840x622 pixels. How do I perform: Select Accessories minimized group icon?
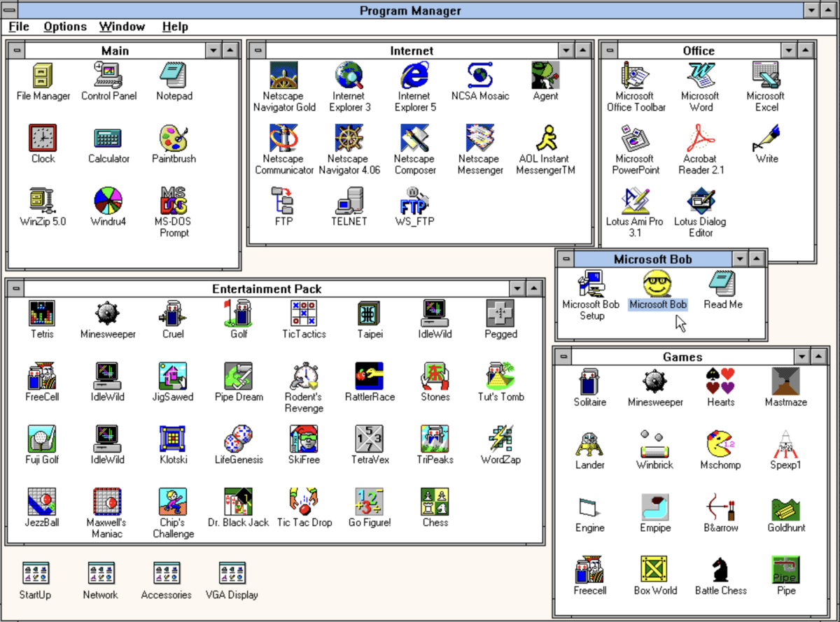[166, 574]
